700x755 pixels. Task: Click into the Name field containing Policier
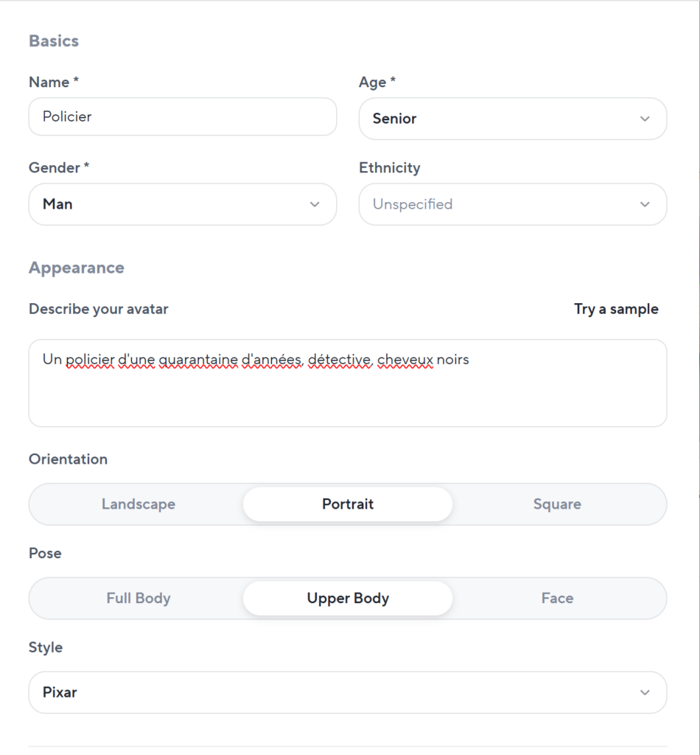tap(182, 116)
